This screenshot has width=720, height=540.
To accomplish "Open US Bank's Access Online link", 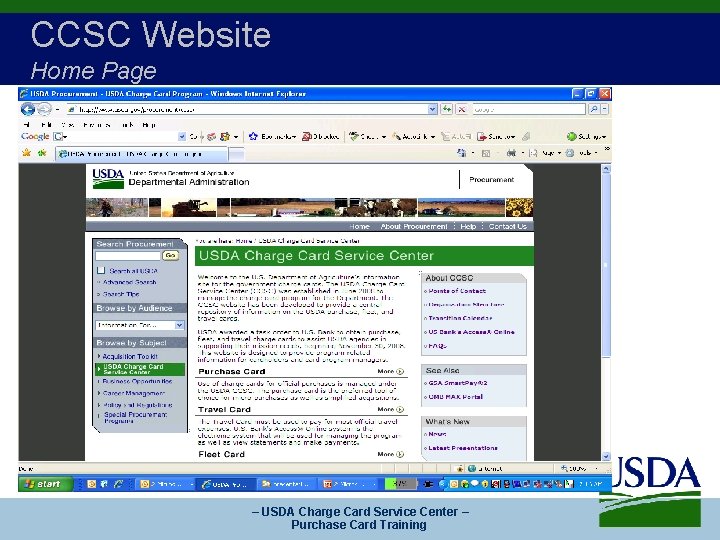I will coord(471,332).
